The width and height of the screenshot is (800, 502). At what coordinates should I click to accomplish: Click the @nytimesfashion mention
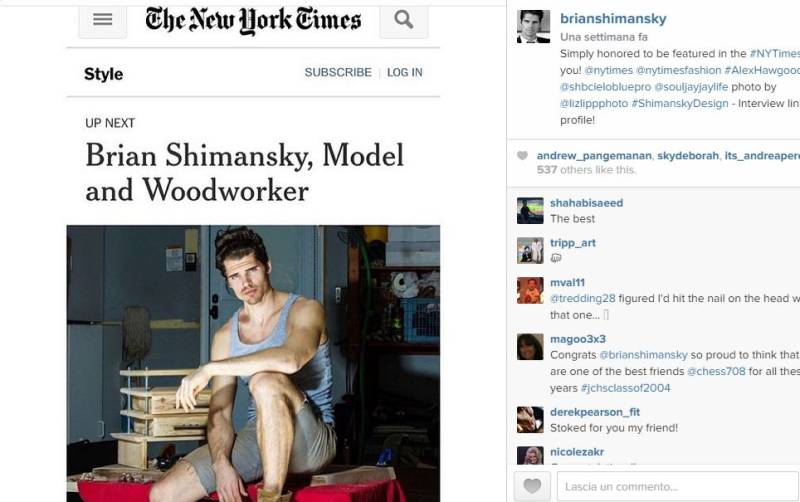(x=679, y=70)
